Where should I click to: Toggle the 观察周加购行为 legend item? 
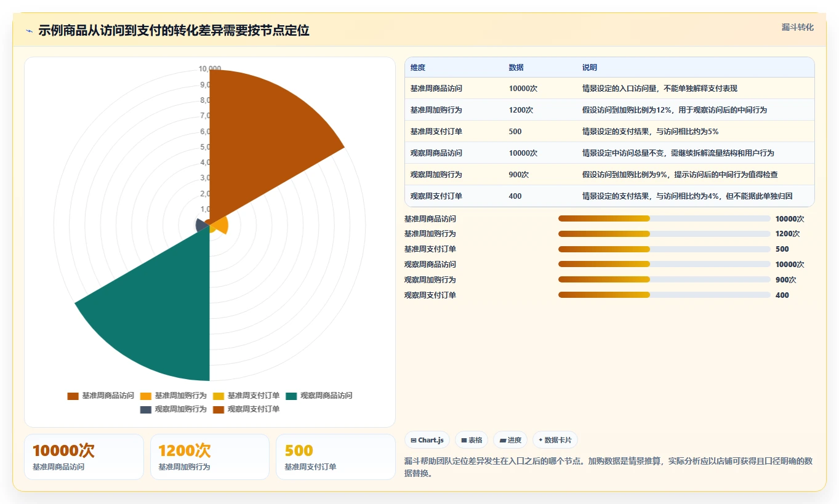coord(173,409)
